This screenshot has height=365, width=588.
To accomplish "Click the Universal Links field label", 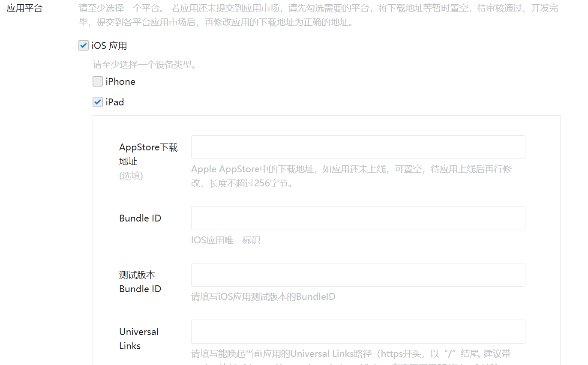I will point(138,338).
